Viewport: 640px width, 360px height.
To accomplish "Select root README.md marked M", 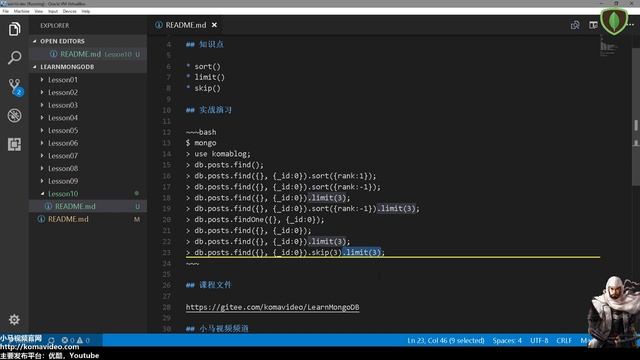I will click(88, 219).
